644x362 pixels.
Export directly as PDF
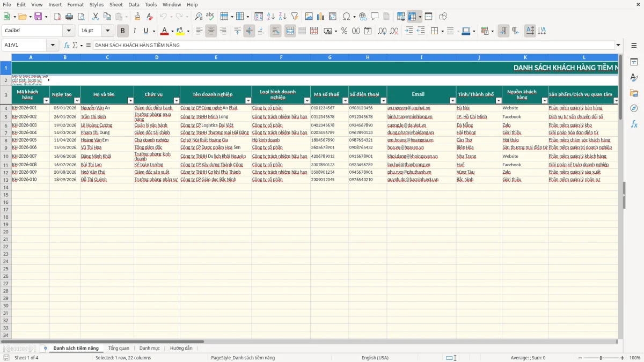(x=57, y=17)
